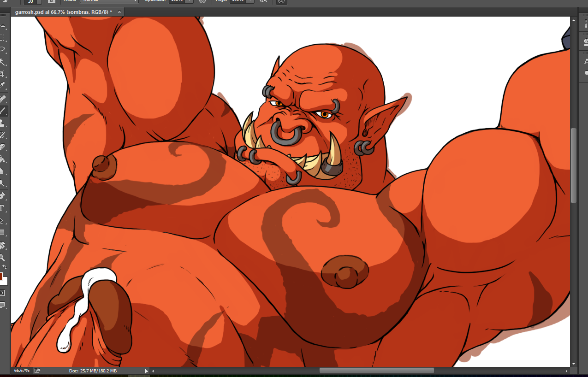Select the Zoom tool
588x377 pixels.
[x=3, y=258]
